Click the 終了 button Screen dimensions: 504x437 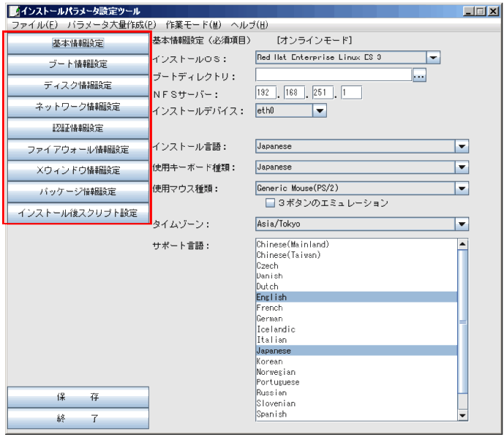point(78,419)
